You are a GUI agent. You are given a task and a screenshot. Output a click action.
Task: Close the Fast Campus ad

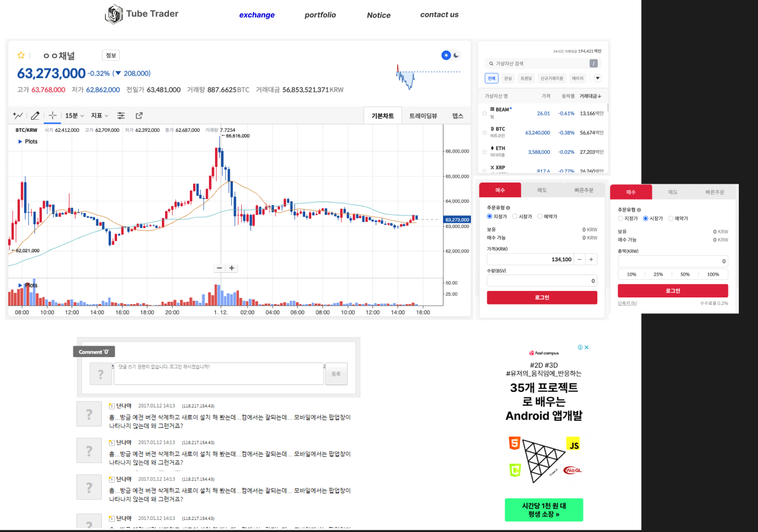[587, 347]
